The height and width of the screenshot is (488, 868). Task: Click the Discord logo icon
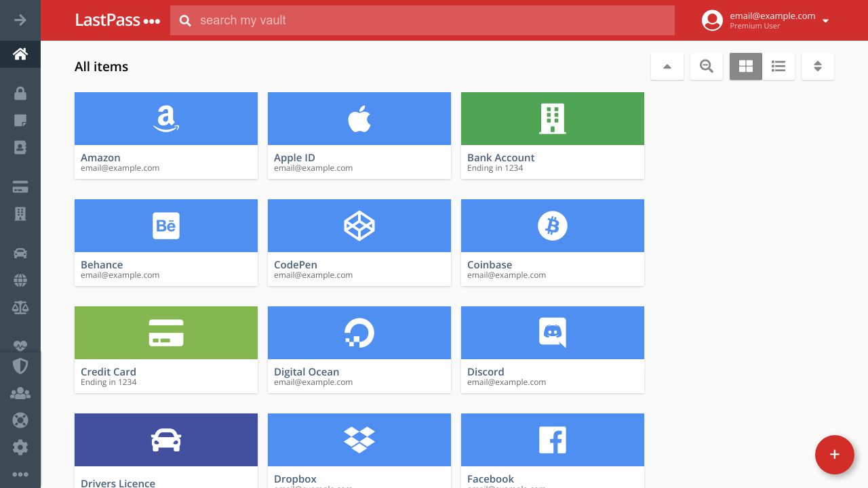click(x=553, y=333)
